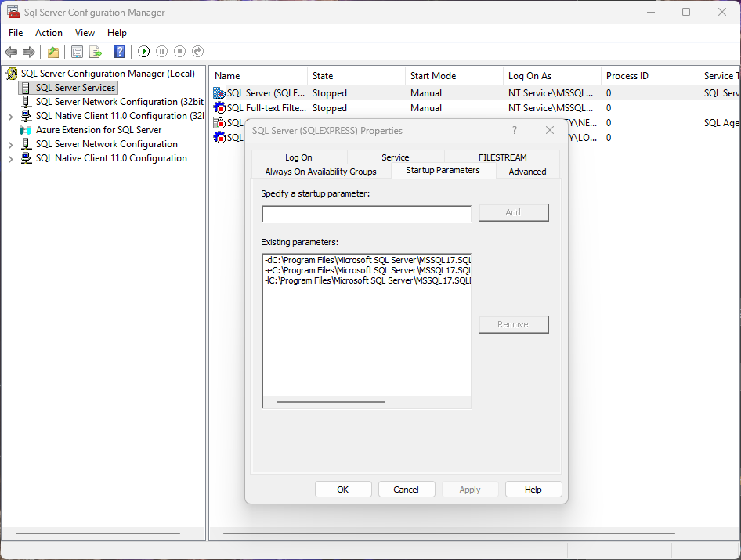Image resolution: width=741 pixels, height=560 pixels.
Task: Click the Start Mode column header
Action: (x=454, y=76)
